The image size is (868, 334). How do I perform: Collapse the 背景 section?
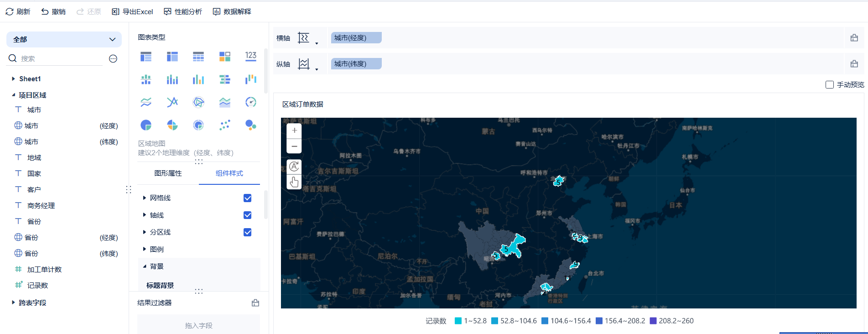[x=145, y=266]
